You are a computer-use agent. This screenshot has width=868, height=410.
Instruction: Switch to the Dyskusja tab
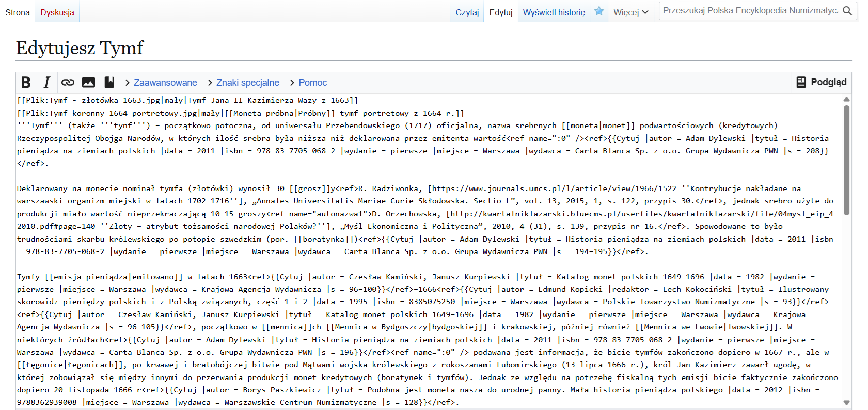pos(57,12)
